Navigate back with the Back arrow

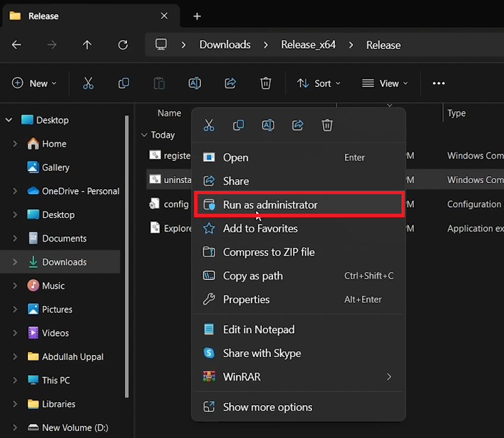(x=17, y=45)
